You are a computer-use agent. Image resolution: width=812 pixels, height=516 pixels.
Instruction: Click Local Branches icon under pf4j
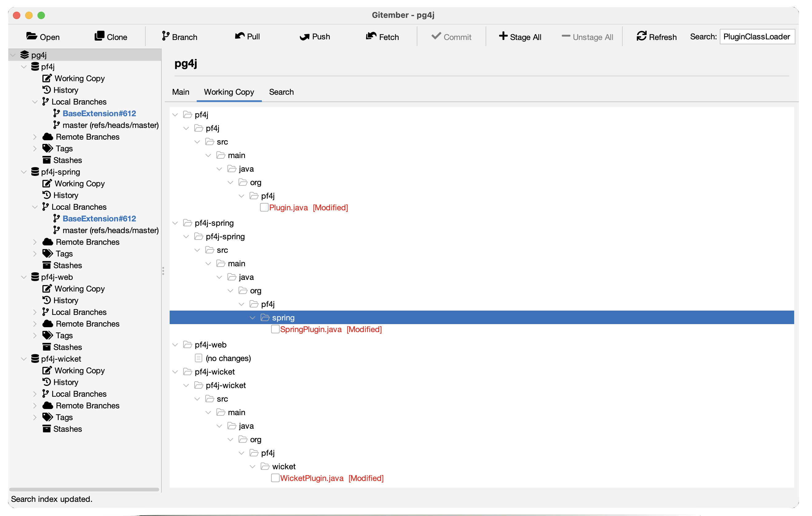[x=45, y=101]
